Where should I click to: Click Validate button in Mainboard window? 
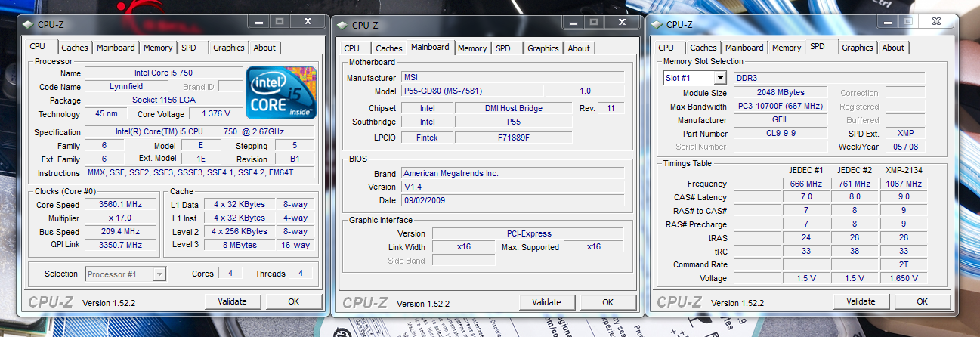pyautogui.click(x=546, y=302)
